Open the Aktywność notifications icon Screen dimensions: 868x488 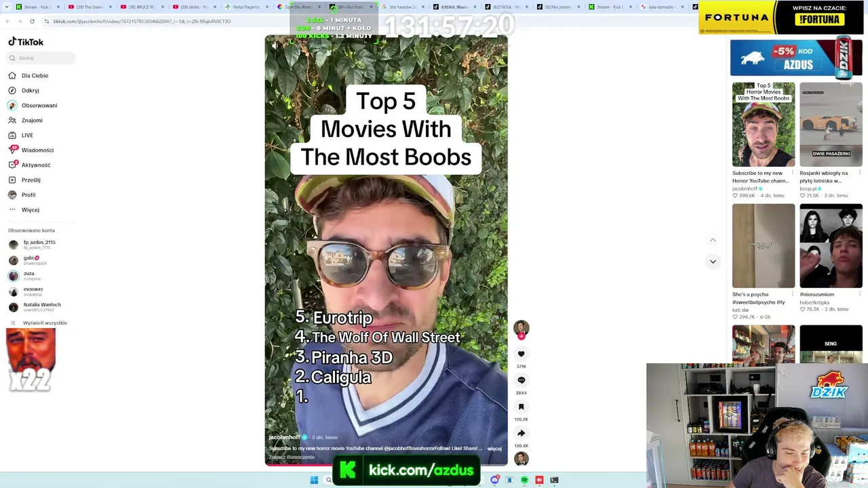click(x=12, y=165)
